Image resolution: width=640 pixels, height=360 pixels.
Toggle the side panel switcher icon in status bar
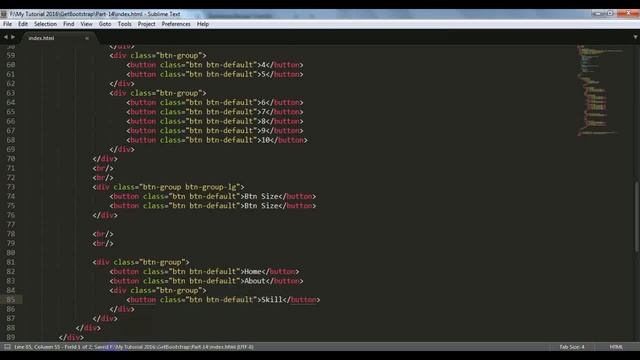pos(7,347)
